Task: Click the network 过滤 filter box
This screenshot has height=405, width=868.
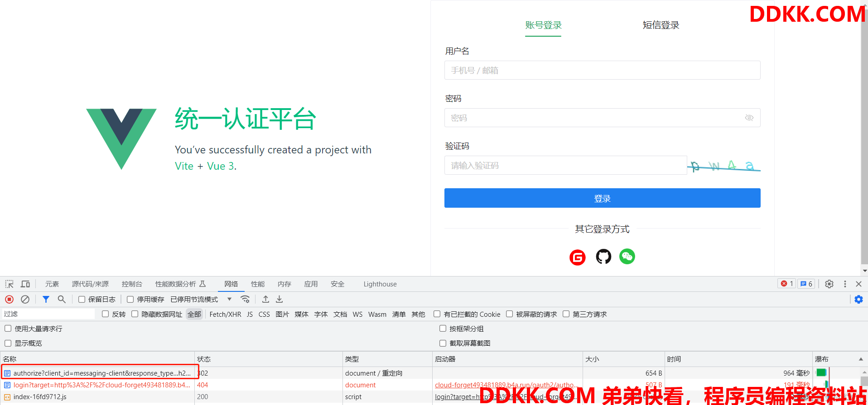Action: tap(48, 314)
